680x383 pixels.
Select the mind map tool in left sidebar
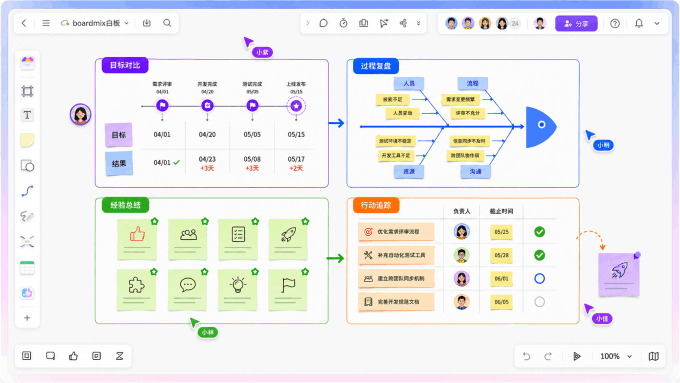point(27,242)
